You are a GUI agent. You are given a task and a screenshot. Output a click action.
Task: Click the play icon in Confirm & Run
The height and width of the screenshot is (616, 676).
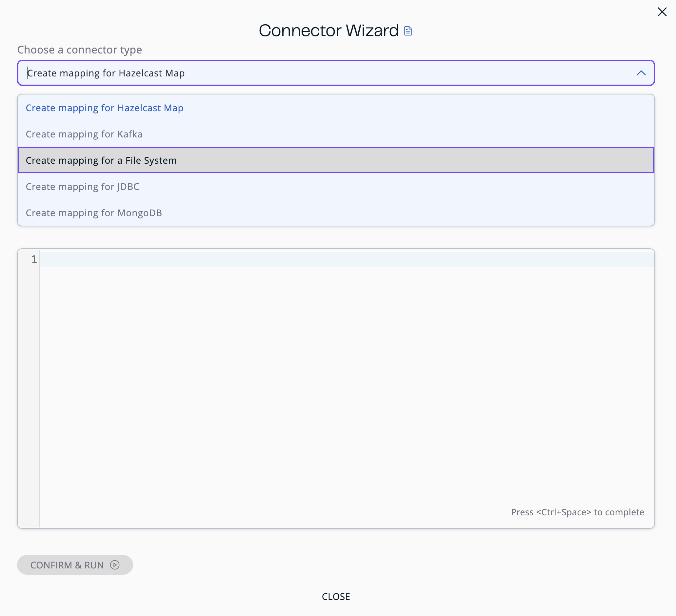pos(115,565)
